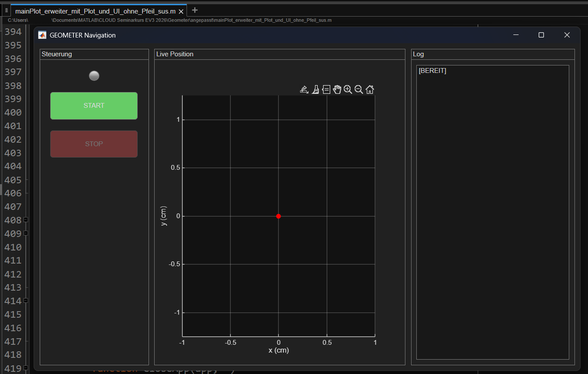Viewport: 588px width, 374px height.
Task: Maximize the GEOMETER Navigation window
Action: [x=541, y=35]
